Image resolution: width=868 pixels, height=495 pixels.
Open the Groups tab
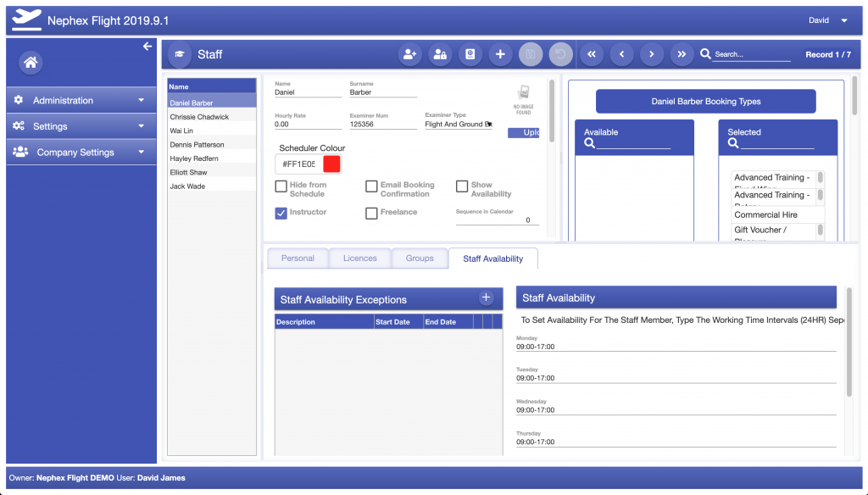coord(420,259)
